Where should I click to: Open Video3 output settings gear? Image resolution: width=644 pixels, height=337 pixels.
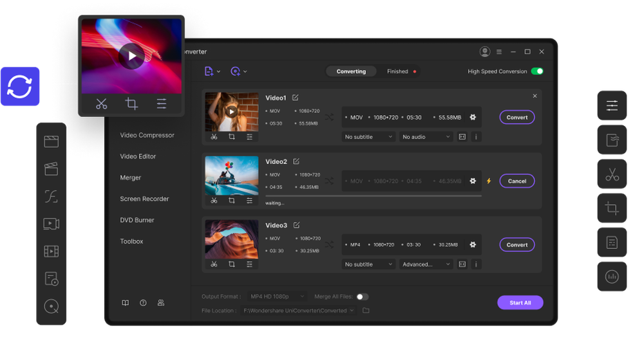tap(473, 245)
